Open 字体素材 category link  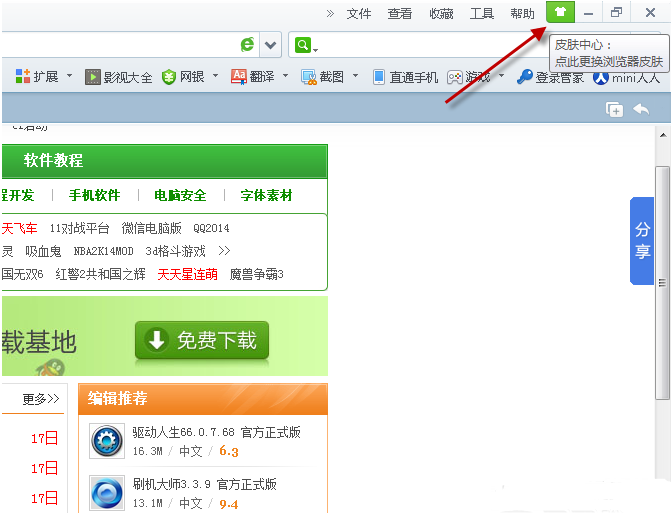(x=266, y=196)
